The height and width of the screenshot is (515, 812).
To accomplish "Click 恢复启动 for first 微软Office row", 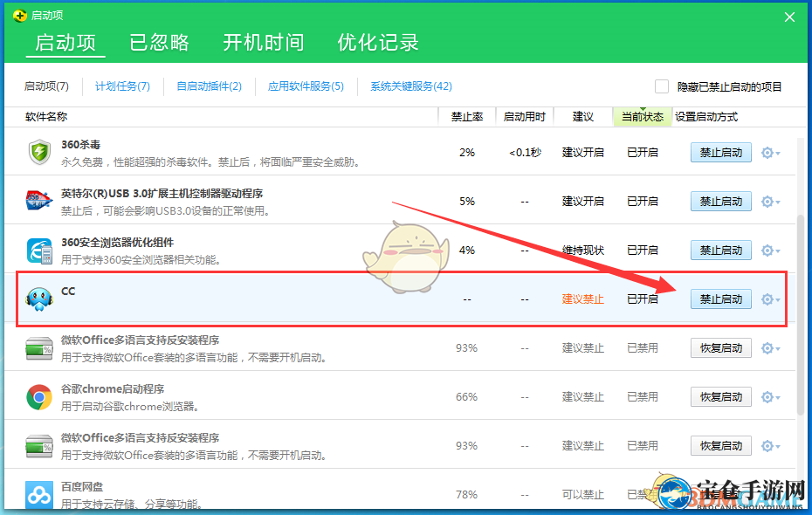I will click(721, 348).
